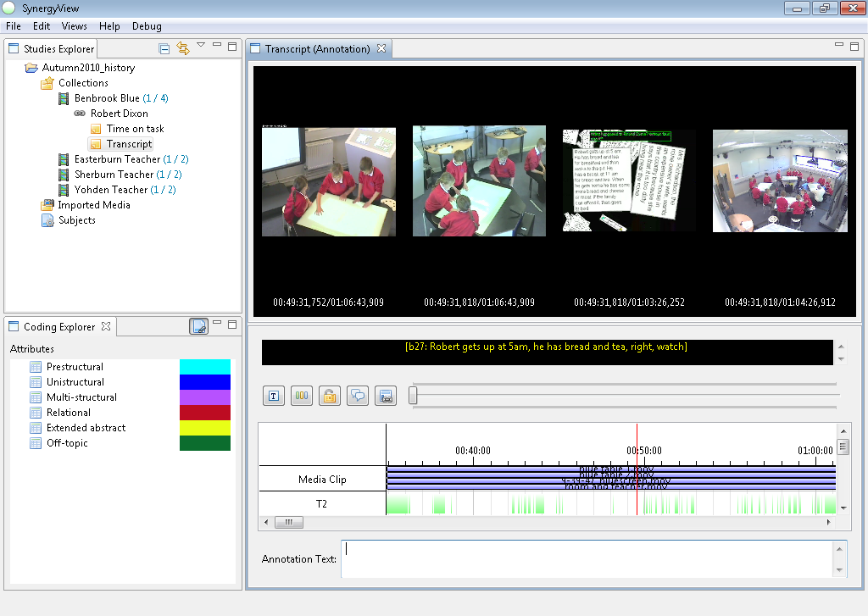Click the save-disk toolbar icon

[386, 396]
